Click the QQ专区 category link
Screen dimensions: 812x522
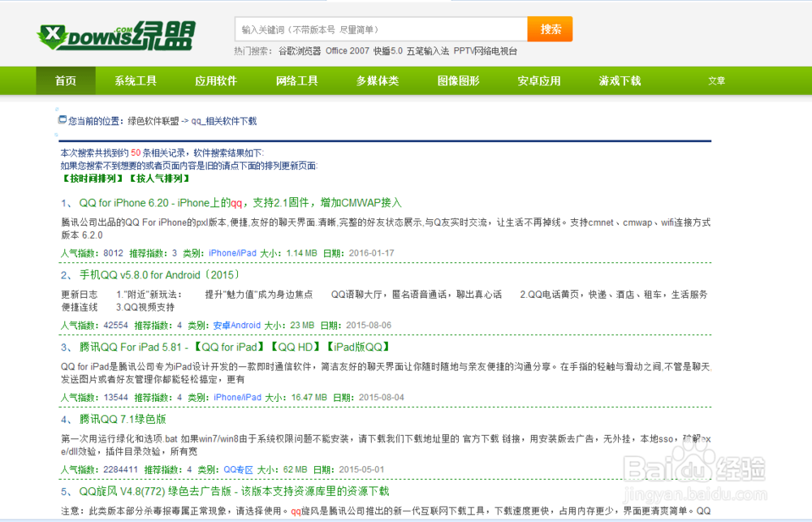pos(238,470)
